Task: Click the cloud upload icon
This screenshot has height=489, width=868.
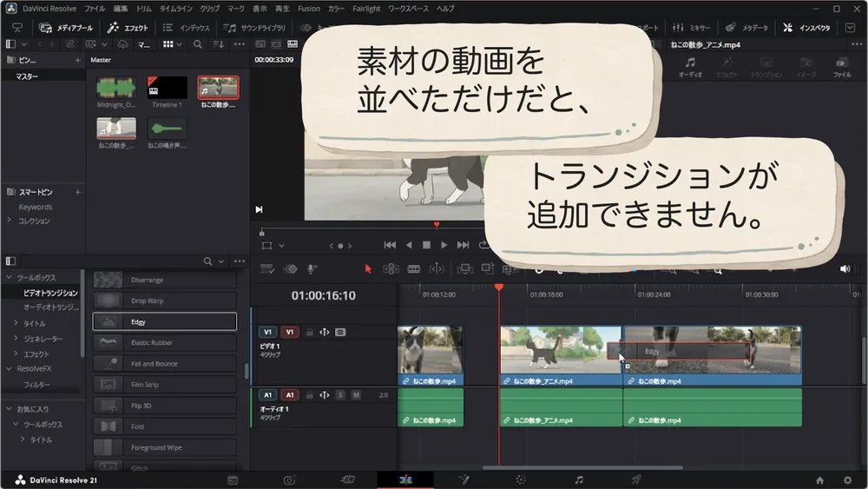Action: coord(122,44)
